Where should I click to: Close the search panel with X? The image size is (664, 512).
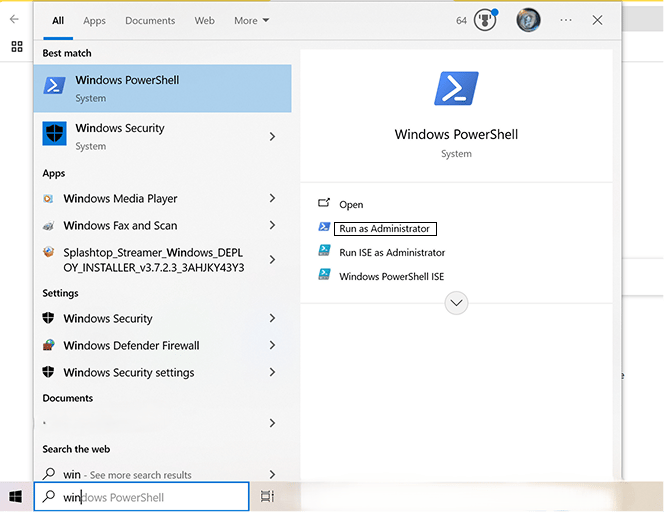click(x=597, y=20)
